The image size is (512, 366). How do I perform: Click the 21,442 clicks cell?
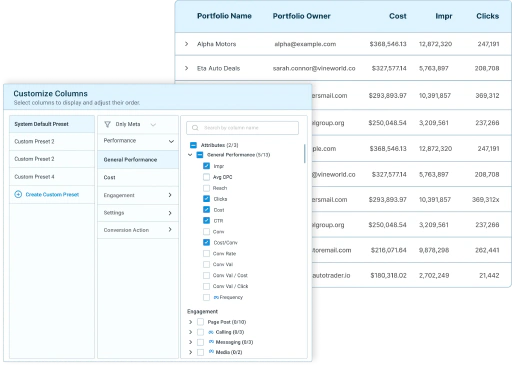coord(489,275)
